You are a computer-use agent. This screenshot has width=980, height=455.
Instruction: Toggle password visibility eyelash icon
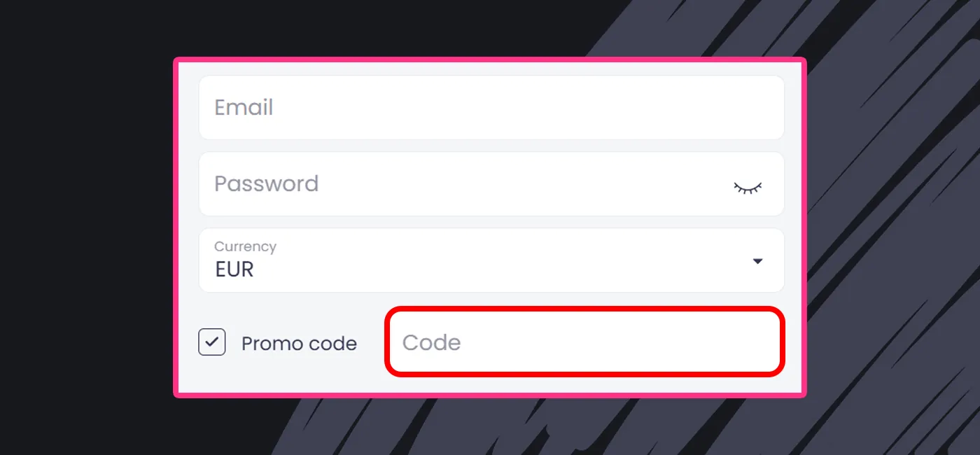click(x=747, y=187)
